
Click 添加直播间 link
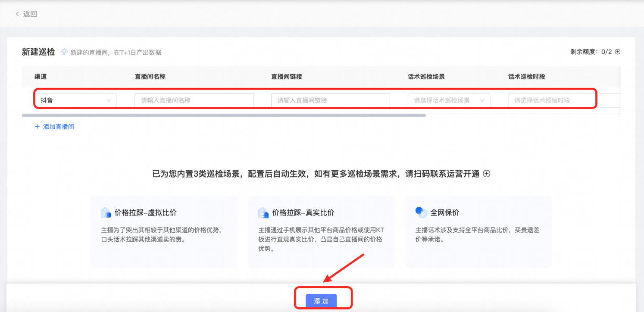(x=55, y=127)
